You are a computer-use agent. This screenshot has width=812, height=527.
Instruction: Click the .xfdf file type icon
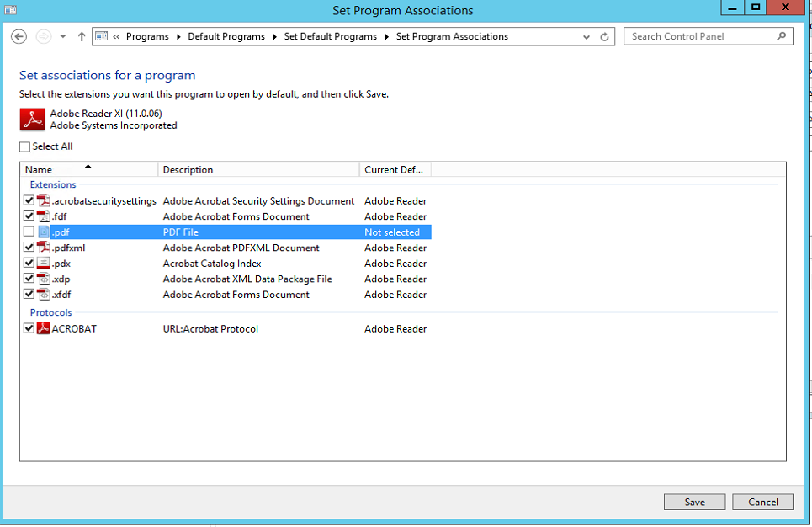coord(44,294)
